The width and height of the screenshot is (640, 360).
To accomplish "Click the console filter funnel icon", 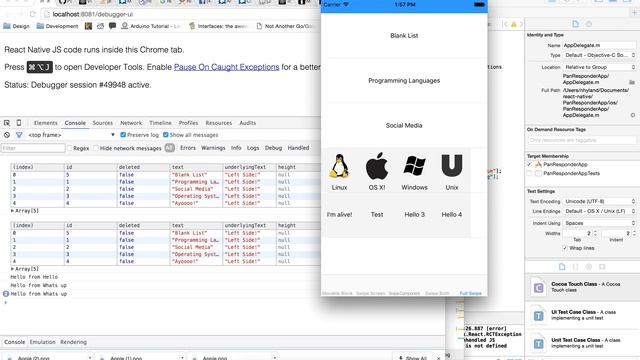I will [x=19, y=135].
